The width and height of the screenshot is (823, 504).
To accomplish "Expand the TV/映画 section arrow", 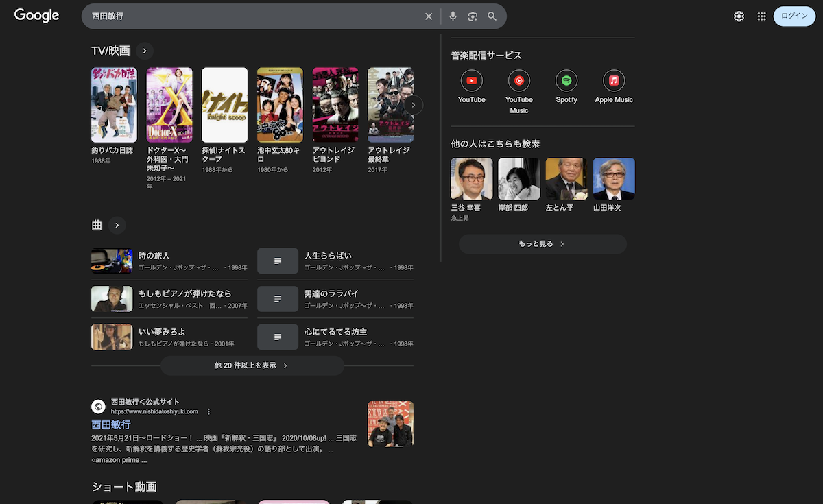I will pos(145,51).
